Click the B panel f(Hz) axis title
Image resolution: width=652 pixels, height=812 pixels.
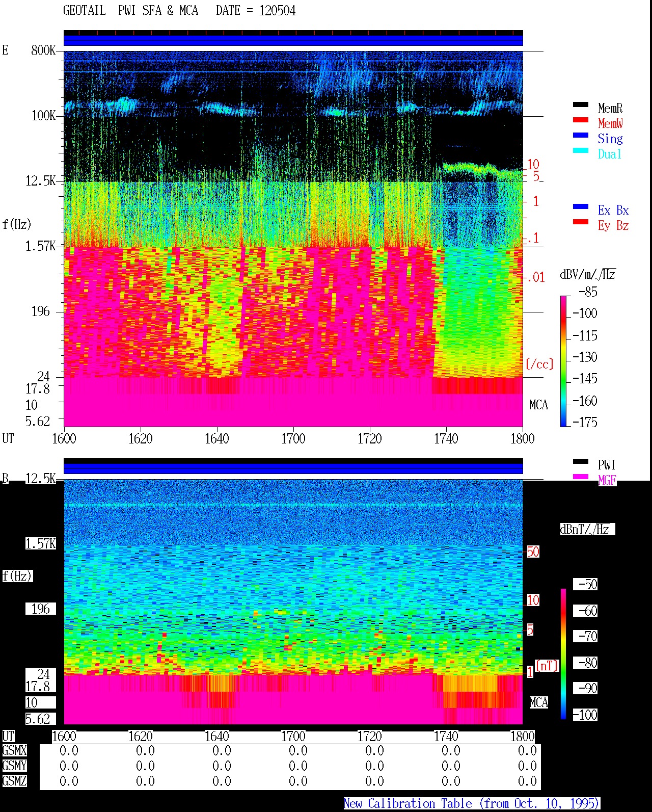17,576
